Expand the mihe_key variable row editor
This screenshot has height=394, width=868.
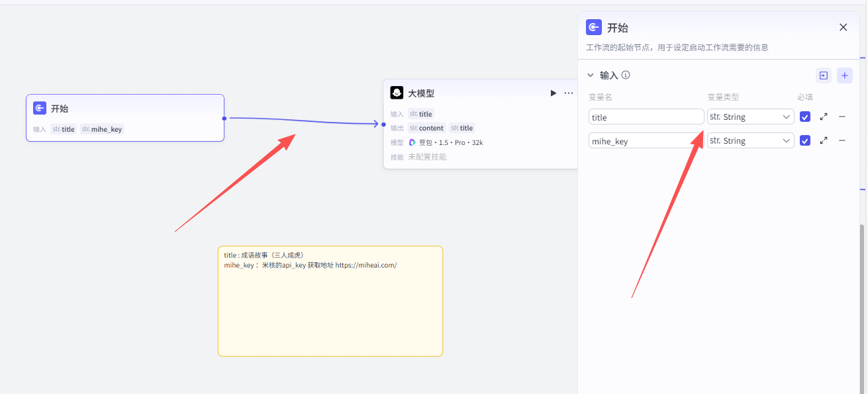pos(824,140)
